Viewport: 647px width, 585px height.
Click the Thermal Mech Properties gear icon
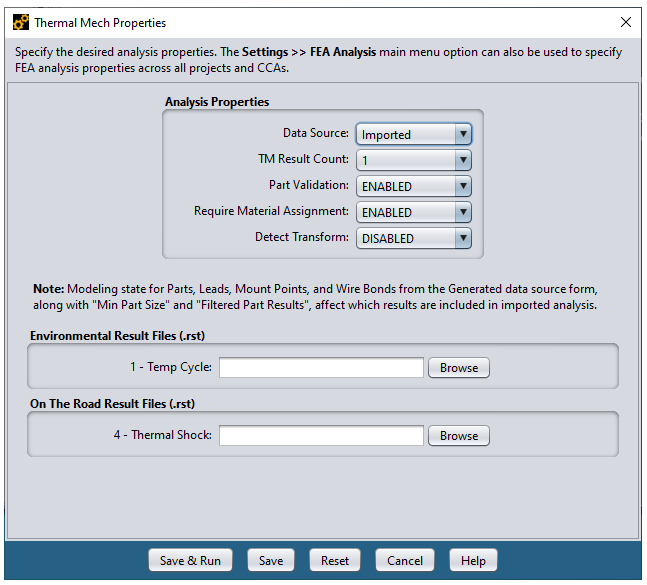(x=21, y=22)
